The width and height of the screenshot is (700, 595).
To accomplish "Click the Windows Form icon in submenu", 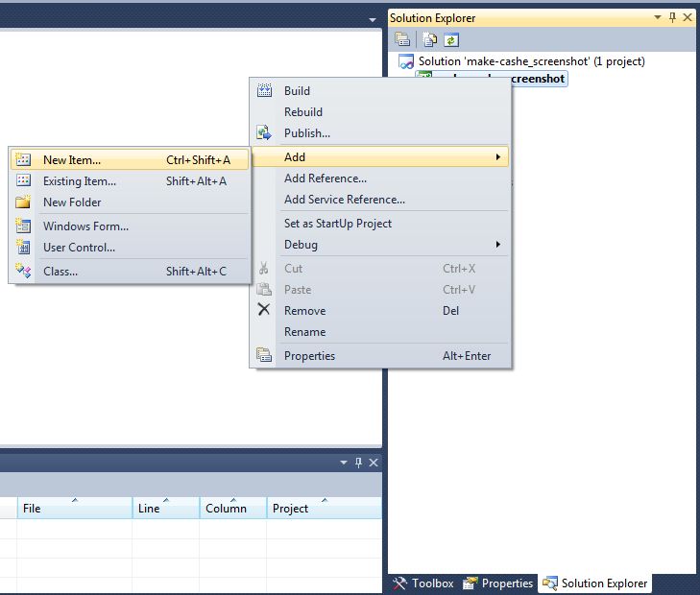I will point(24,226).
